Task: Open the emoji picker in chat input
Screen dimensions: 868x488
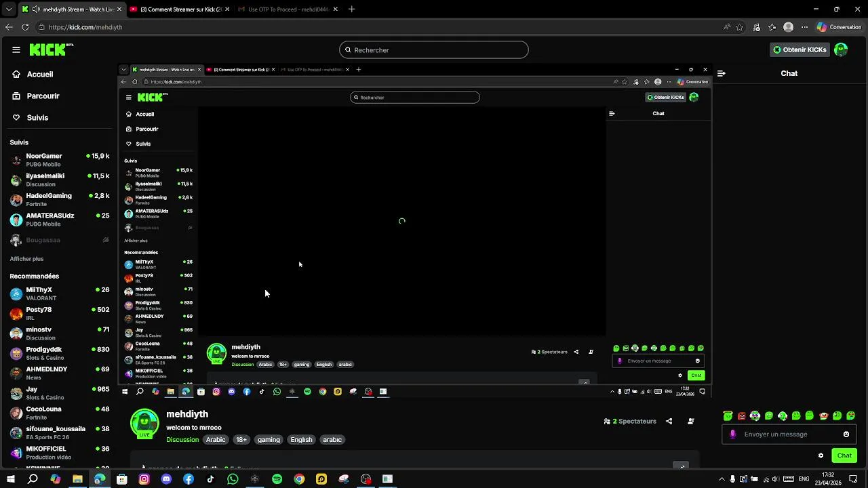Action: pyautogui.click(x=846, y=434)
